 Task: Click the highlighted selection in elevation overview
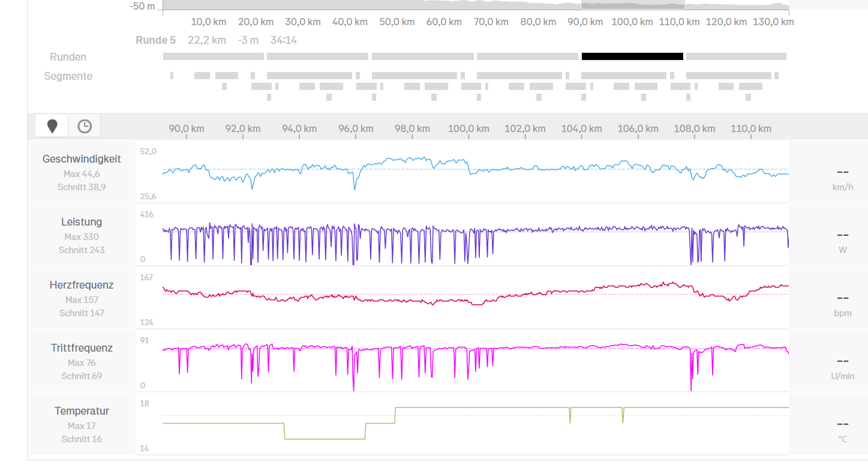click(x=633, y=5)
